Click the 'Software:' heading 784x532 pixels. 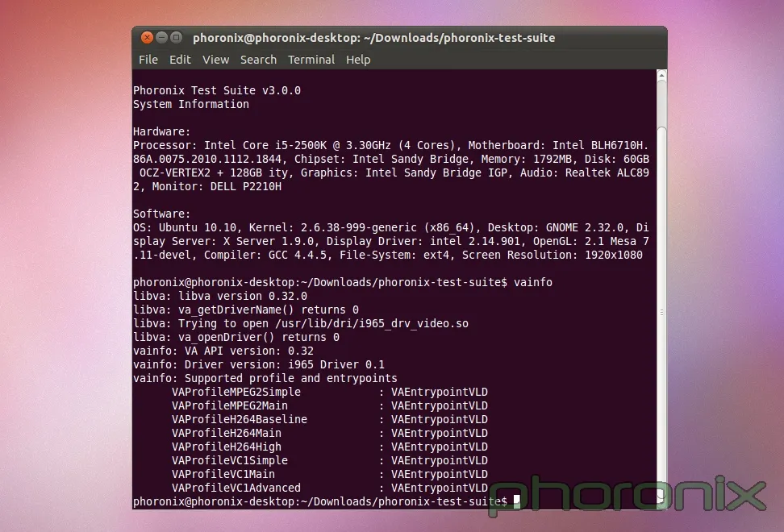click(161, 214)
